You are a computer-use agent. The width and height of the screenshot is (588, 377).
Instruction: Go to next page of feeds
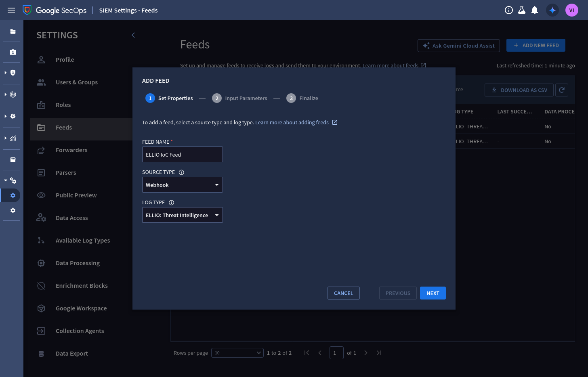coord(366,353)
